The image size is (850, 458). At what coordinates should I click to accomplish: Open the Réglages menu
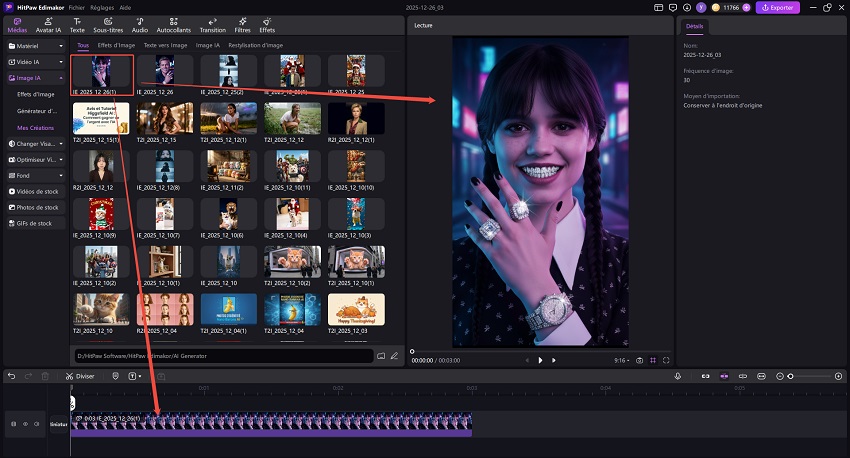coord(101,7)
